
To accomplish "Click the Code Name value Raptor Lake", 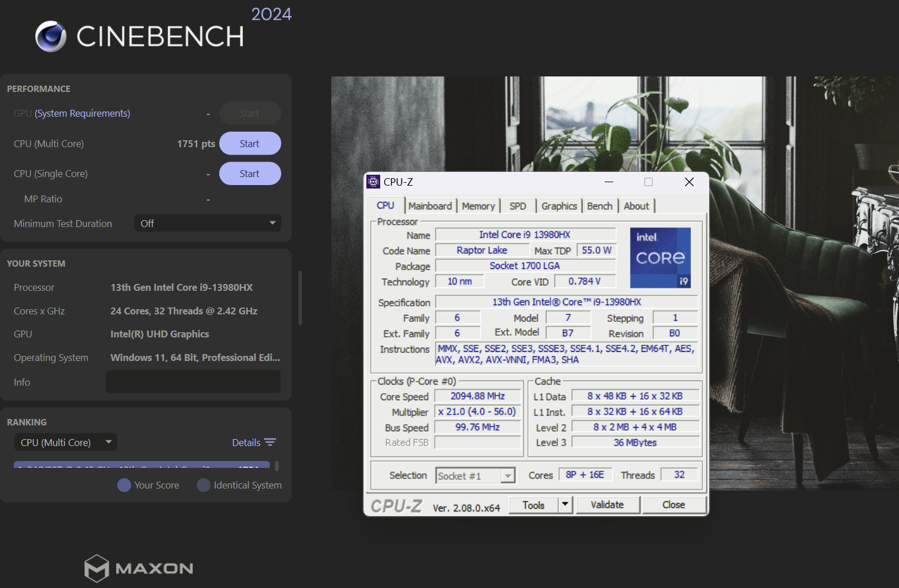I will coord(482,250).
